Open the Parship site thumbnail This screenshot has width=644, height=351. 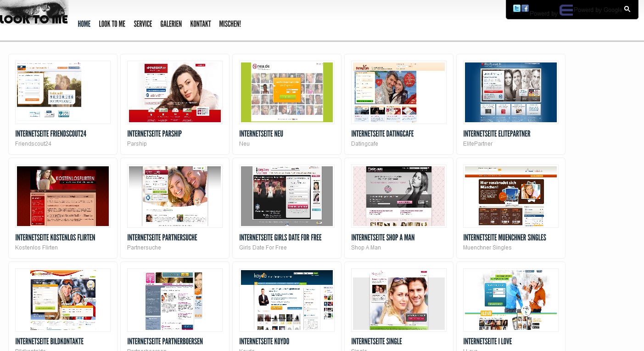[175, 92]
